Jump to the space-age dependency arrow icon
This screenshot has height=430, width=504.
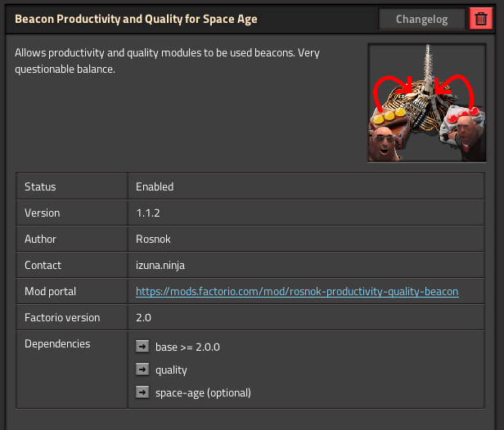click(142, 392)
